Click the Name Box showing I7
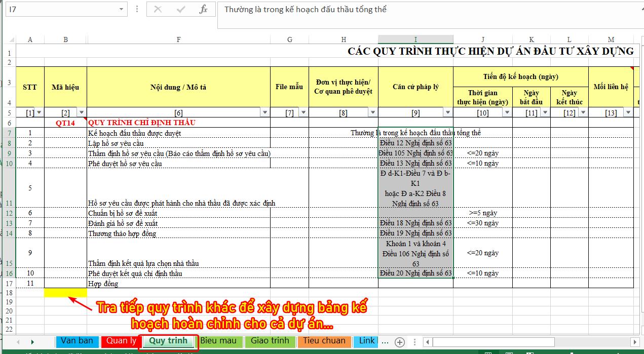Image resolution: width=644 pixels, height=354 pixels. 61,9
